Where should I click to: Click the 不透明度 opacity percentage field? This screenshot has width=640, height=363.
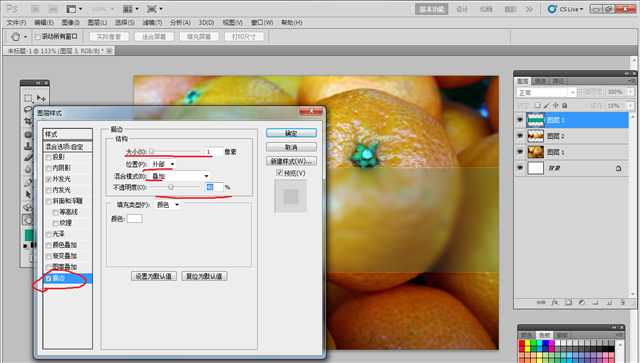[x=214, y=187]
